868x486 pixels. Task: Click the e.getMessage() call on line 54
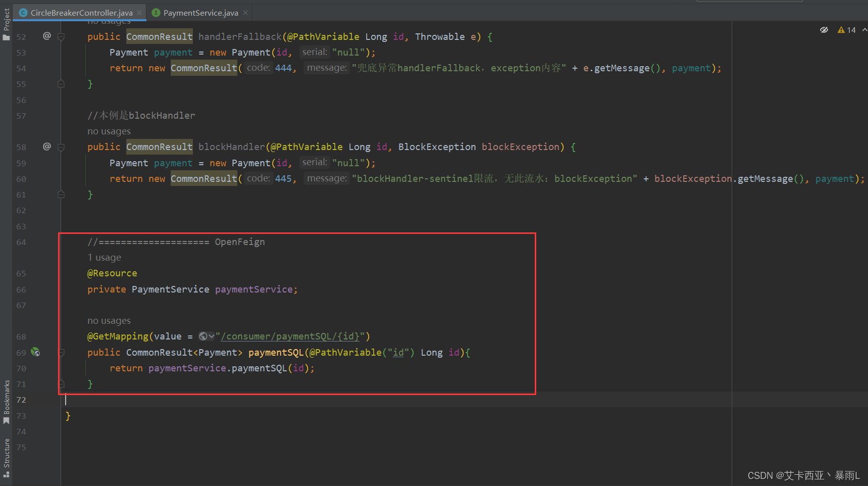(622, 68)
